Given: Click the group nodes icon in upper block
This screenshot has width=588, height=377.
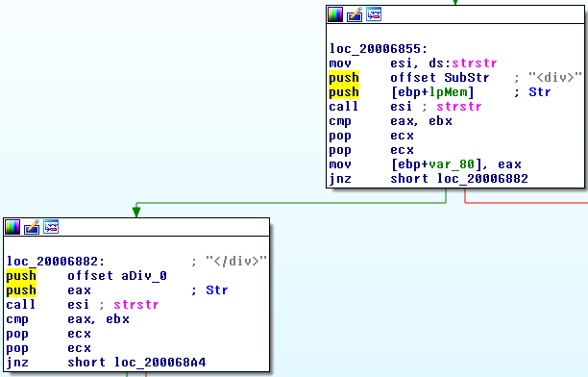Looking at the screenshot, I should point(374,14).
